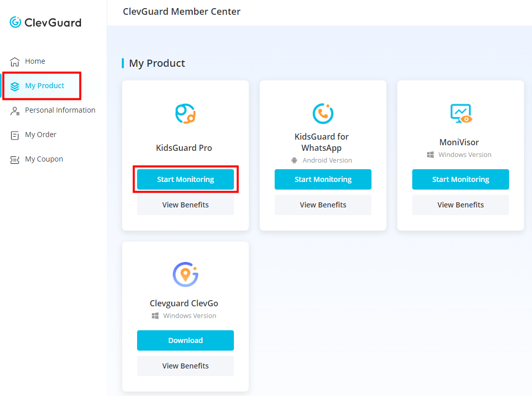Click the Clevguard ClevGo product name
532x396 pixels.
[184, 303]
